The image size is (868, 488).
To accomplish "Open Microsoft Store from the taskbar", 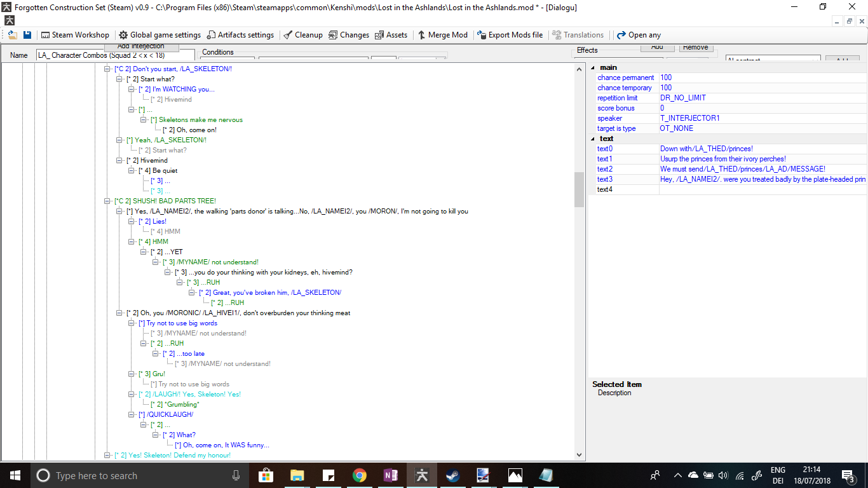I will [x=266, y=475].
